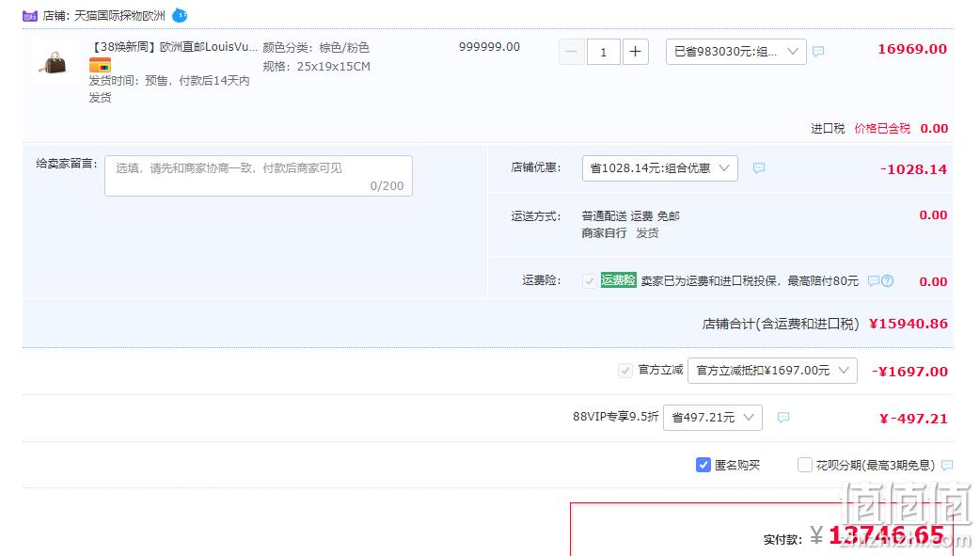Click the 普通配送 运费 免邮 shipping text
The height and width of the screenshot is (556, 980).
click(631, 215)
